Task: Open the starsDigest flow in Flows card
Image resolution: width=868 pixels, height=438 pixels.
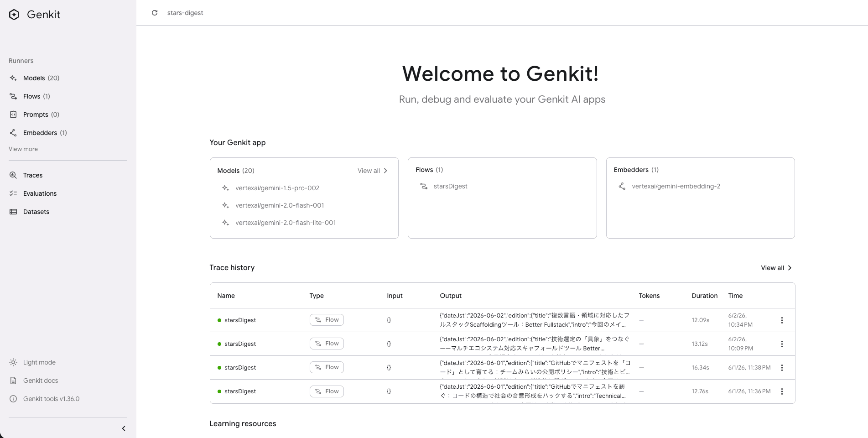Action: (x=450, y=186)
